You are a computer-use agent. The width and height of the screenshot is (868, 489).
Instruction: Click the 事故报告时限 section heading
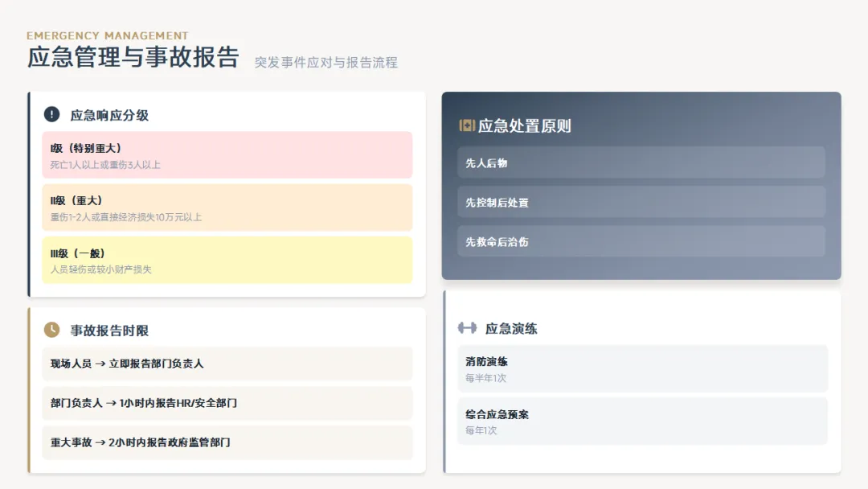[x=109, y=330]
